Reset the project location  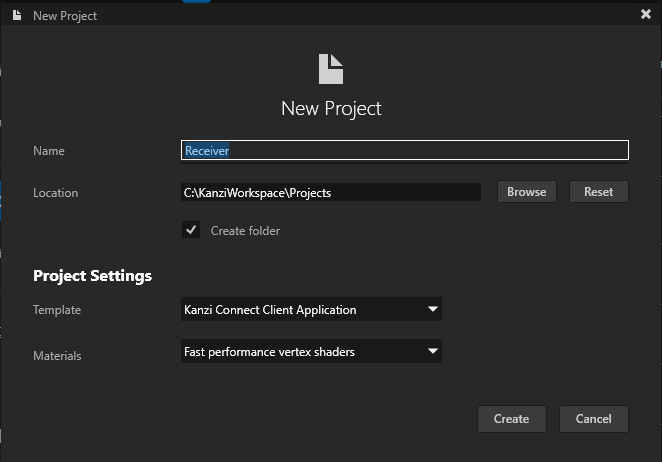click(598, 192)
